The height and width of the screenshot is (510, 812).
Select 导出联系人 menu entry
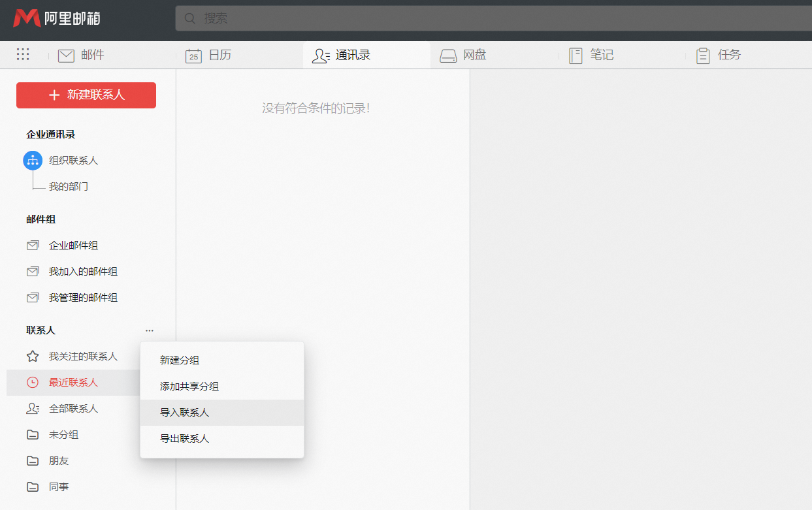coord(185,439)
